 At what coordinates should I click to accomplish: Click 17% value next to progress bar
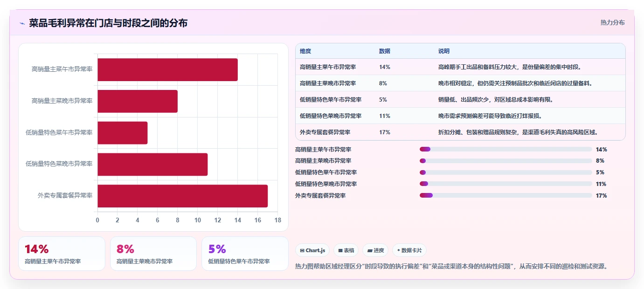(x=602, y=195)
